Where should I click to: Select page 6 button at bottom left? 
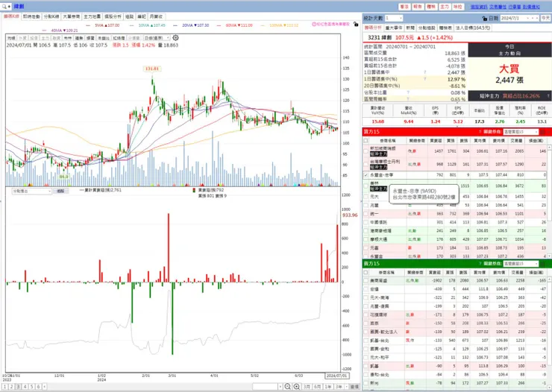[x=38, y=387]
